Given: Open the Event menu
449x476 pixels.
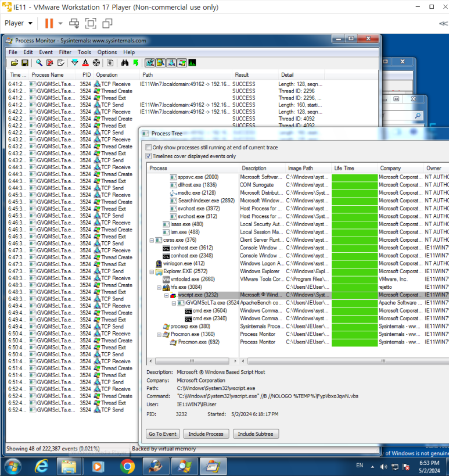Looking at the screenshot, I should 46,52.
